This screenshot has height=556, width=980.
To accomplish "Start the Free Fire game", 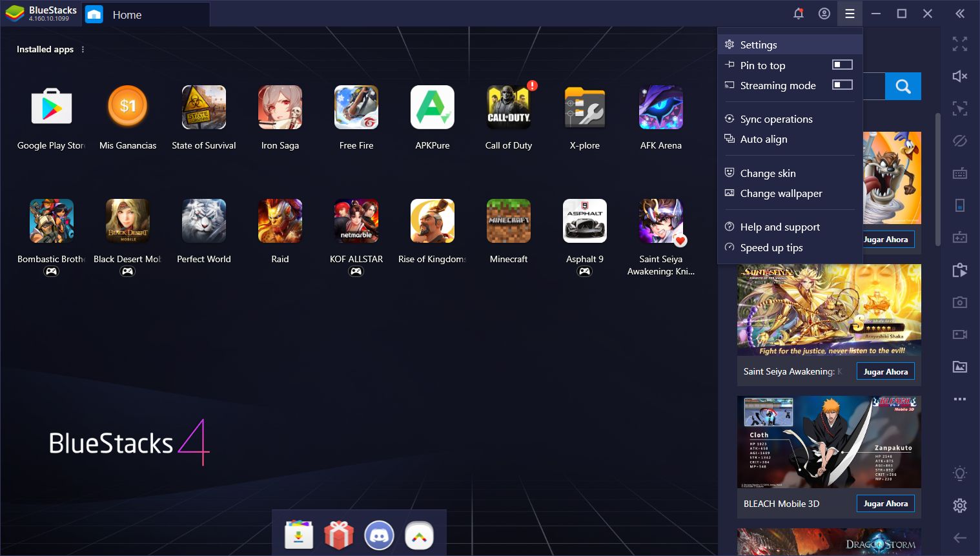I will [356, 107].
